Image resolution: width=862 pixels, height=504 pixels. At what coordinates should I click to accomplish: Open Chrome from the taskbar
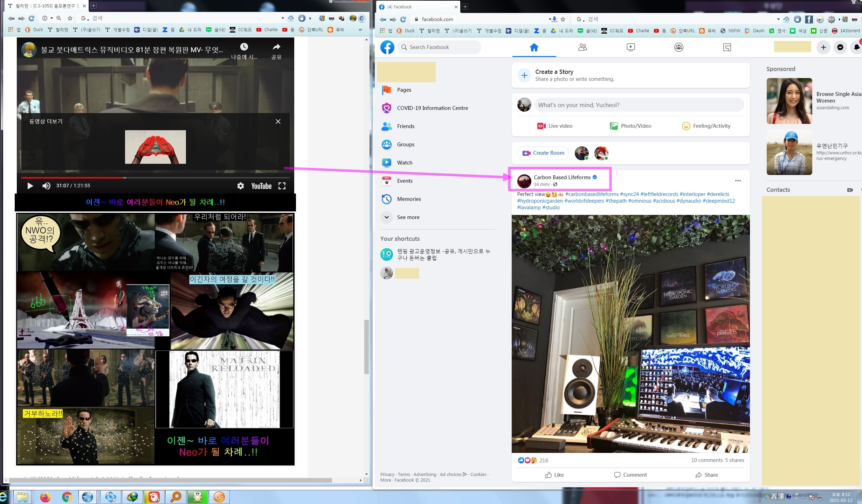point(67,497)
